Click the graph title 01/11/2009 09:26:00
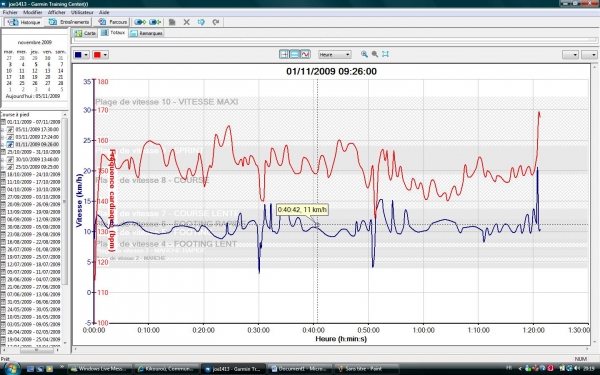 (x=331, y=72)
